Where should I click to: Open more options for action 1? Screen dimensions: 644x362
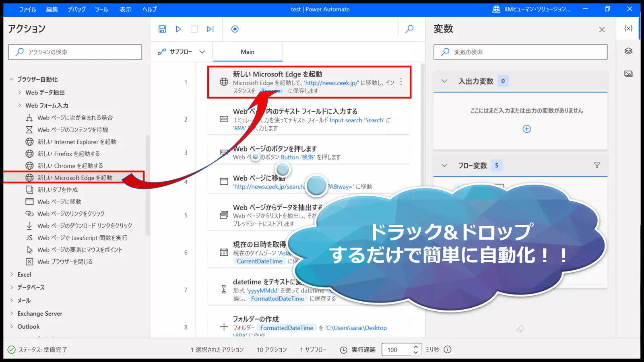401,82
